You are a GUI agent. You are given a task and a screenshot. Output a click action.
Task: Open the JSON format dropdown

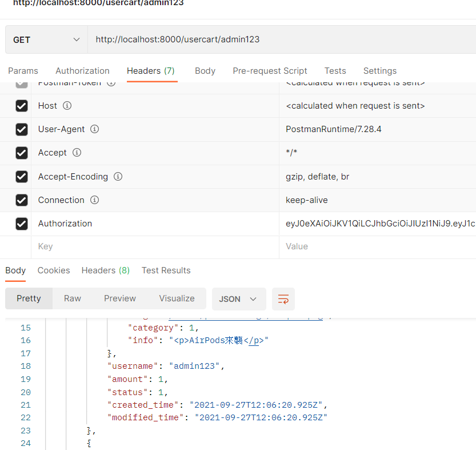pyautogui.click(x=238, y=299)
